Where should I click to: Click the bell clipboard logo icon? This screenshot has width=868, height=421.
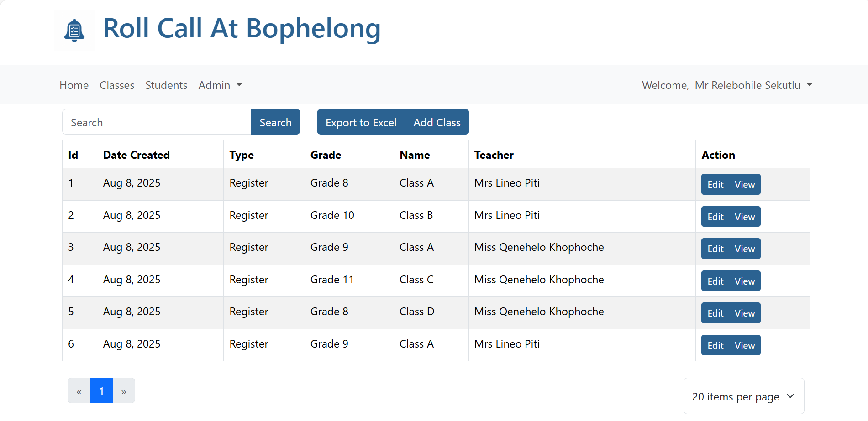74,31
